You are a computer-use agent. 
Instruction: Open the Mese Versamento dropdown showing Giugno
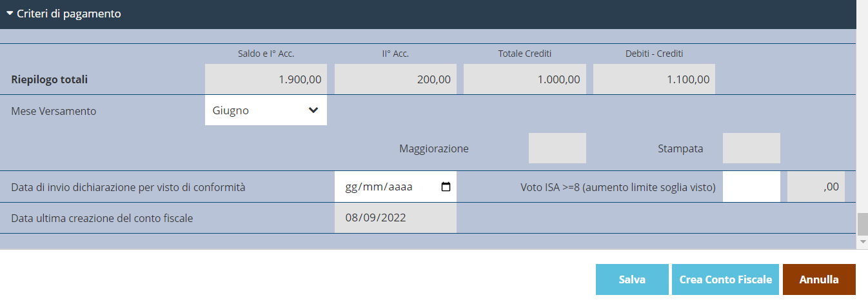(266, 110)
